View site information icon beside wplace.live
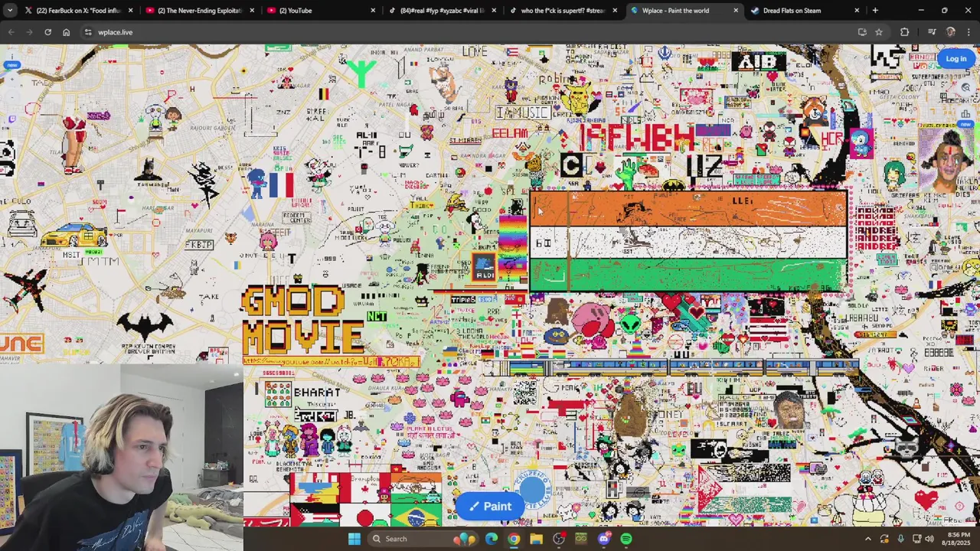980x551 pixels. (x=88, y=32)
